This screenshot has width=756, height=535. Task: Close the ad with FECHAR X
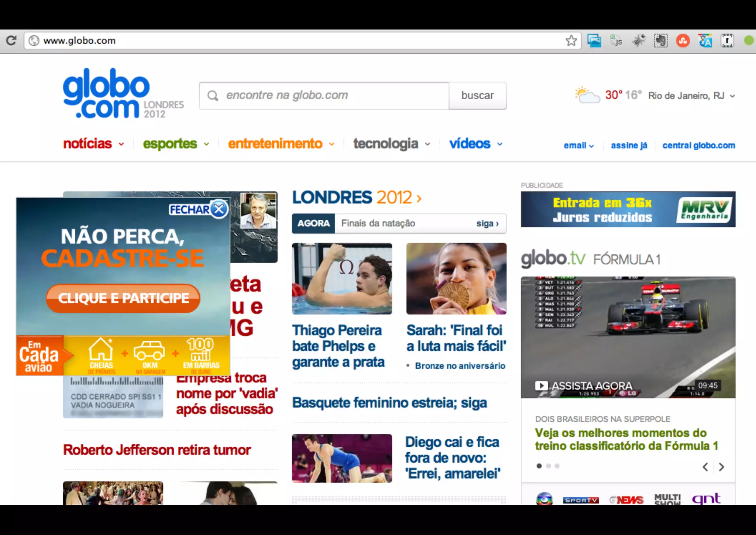(219, 209)
